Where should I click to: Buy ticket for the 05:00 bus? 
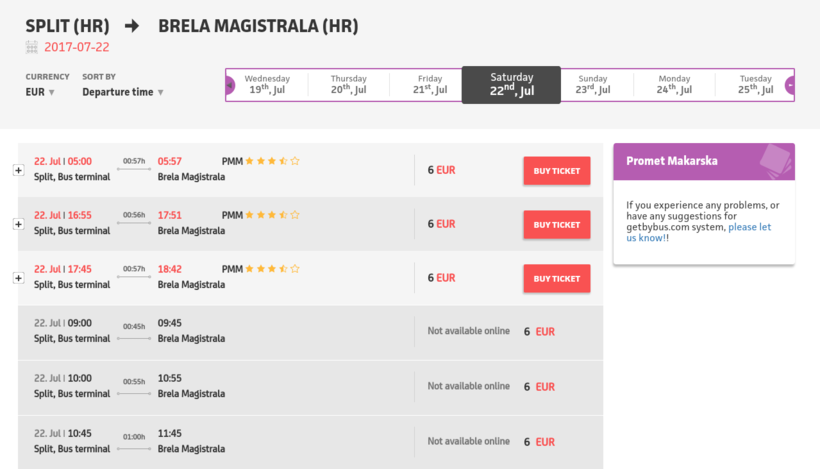point(556,171)
